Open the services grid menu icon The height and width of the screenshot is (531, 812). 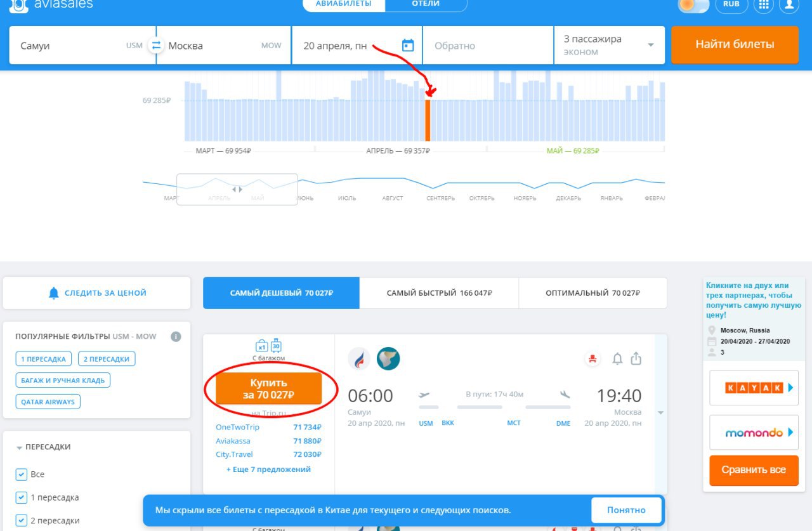pos(763,4)
